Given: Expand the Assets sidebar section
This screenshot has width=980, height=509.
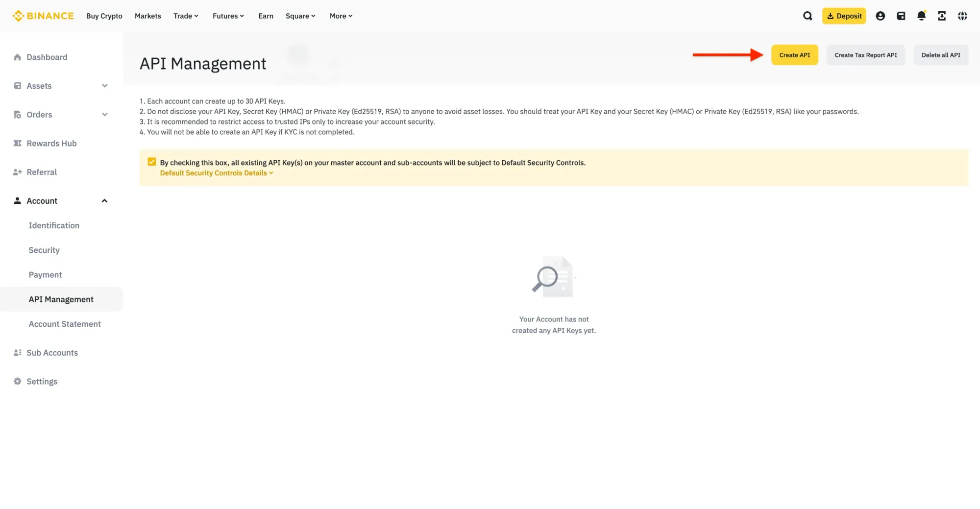Looking at the screenshot, I should point(104,86).
